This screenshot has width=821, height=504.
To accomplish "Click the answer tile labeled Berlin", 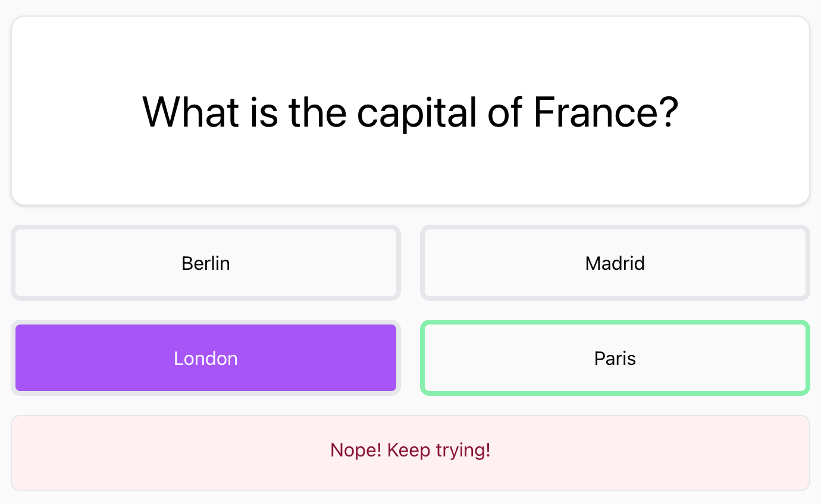I will click(x=206, y=263).
